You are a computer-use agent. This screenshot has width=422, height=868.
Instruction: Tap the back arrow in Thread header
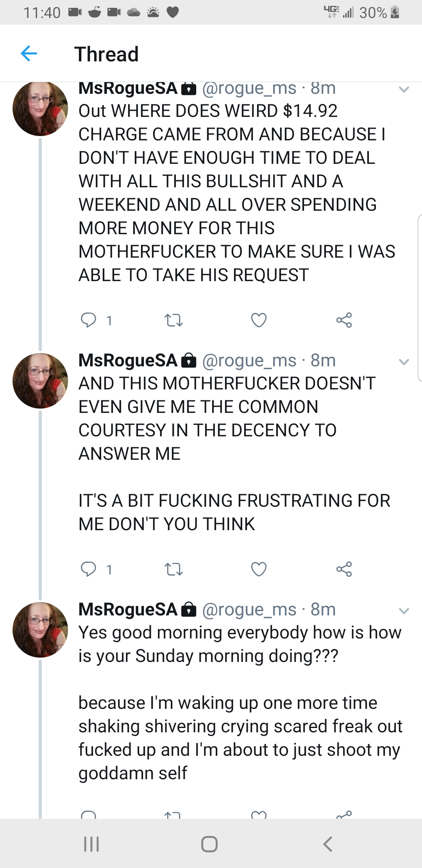click(29, 54)
